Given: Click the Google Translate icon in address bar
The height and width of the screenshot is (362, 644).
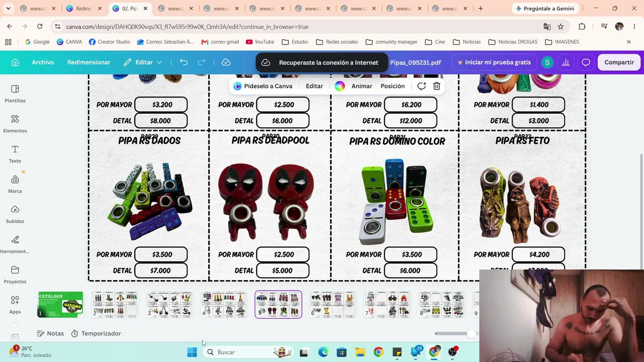Looking at the screenshot, I should coord(547,27).
